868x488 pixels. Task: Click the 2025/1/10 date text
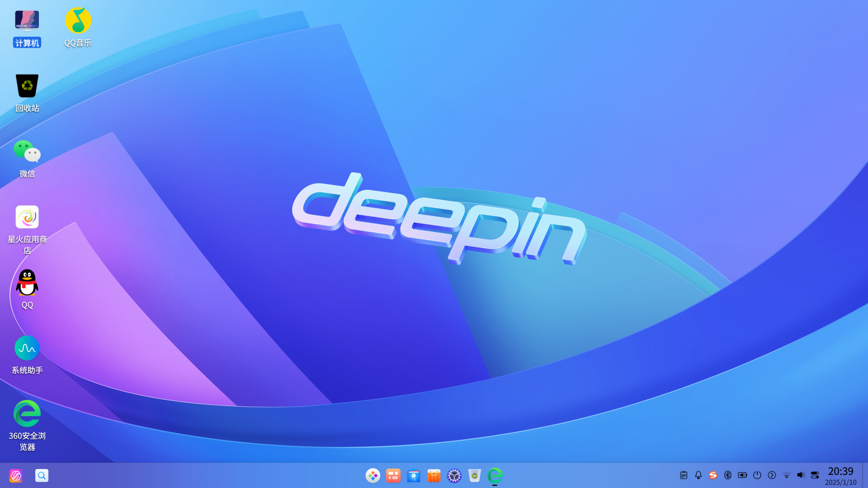click(x=840, y=482)
